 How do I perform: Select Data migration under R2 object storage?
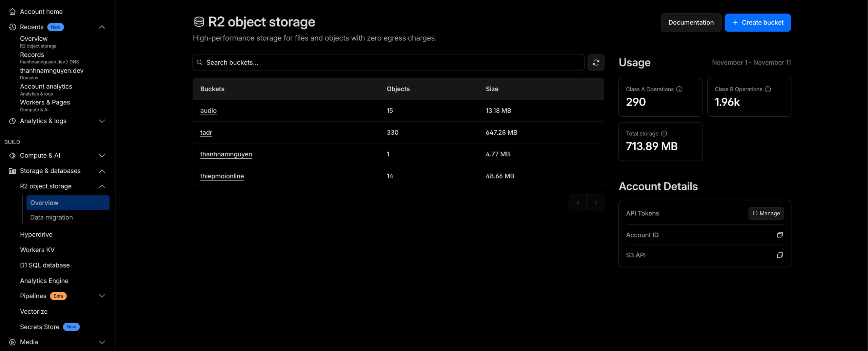(x=52, y=217)
